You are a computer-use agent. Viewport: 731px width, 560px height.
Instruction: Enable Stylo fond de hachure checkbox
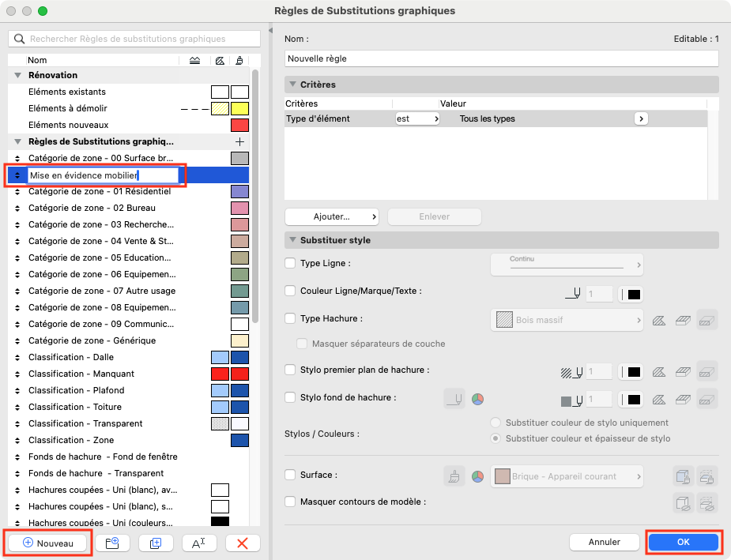[x=290, y=397]
